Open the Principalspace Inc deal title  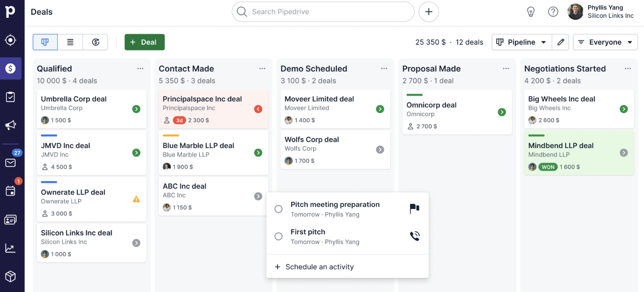click(x=202, y=99)
